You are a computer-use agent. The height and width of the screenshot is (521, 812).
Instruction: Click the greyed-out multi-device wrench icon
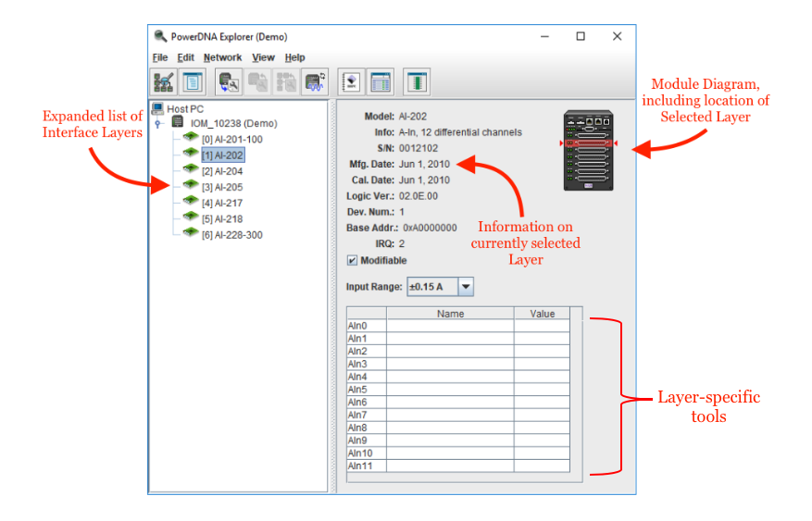[x=286, y=81]
